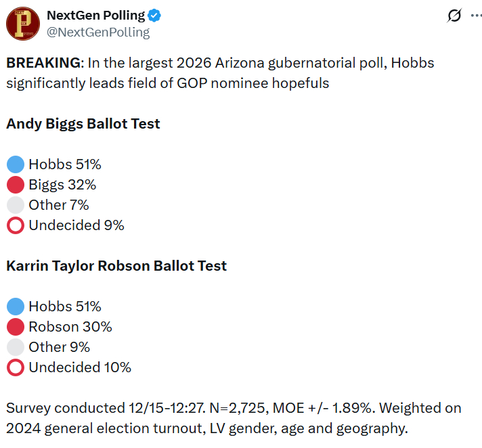Click the bold BREAKING word
The image size is (482, 448).
[43, 63]
